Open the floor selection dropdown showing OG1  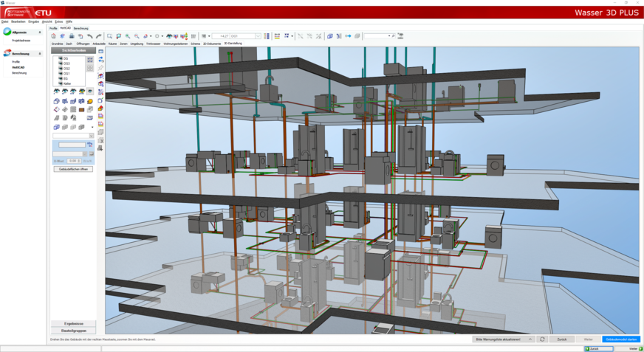click(258, 35)
